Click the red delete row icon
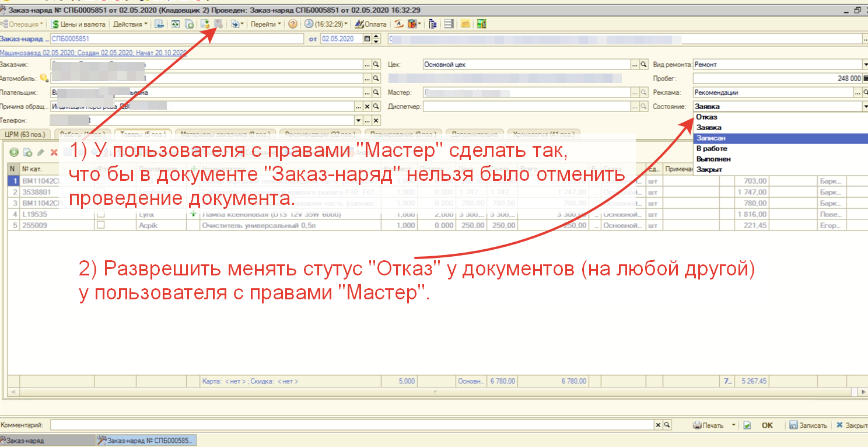The height and width of the screenshot is (447, 868). 54,152
